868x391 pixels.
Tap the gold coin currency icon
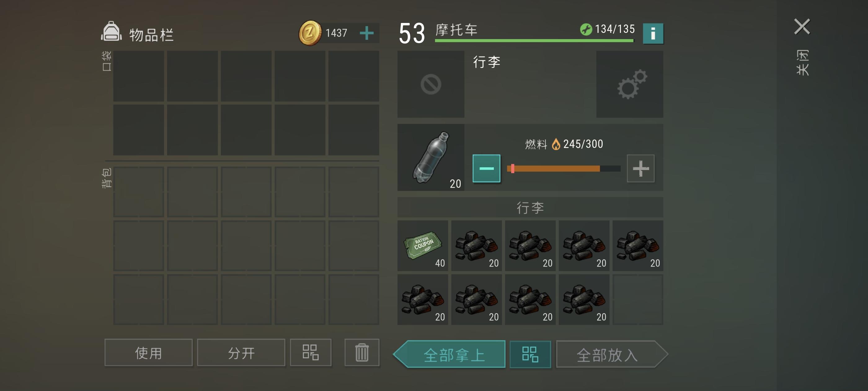310,33
